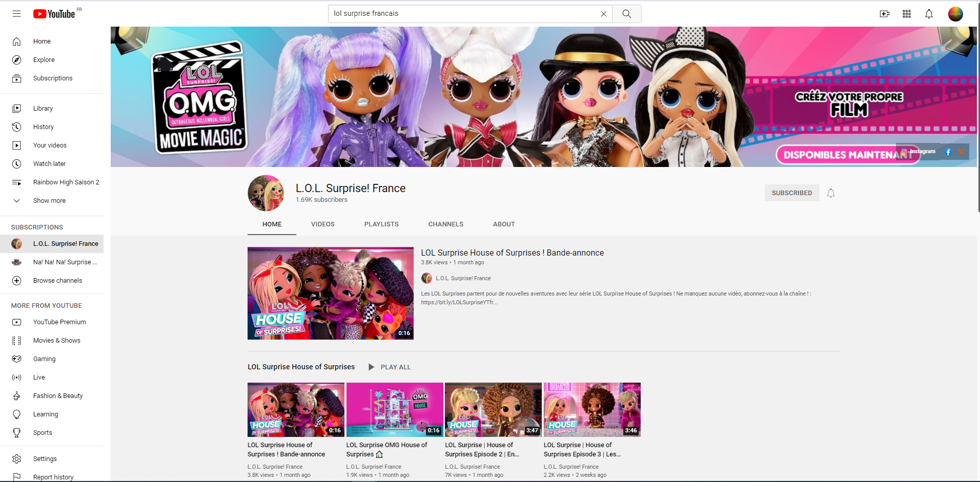This screenshot has height=482, width=980.
Task: Select L.O.L. Surprise! France subscription
Action: (x=52, y=244)
